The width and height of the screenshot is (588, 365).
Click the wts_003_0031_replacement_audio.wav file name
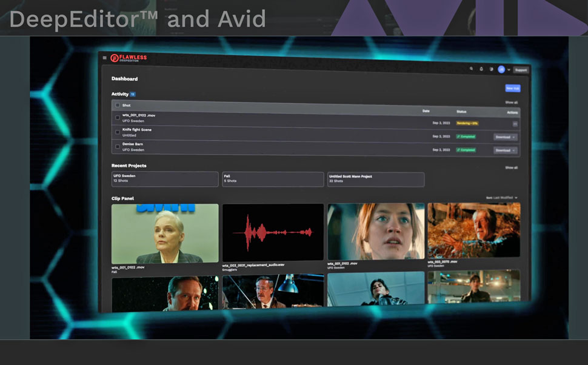click(253, 265)
